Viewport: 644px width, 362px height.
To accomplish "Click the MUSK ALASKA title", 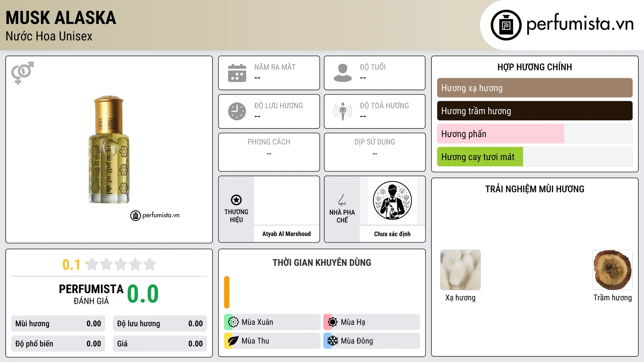I will click(x=61, y=18).
